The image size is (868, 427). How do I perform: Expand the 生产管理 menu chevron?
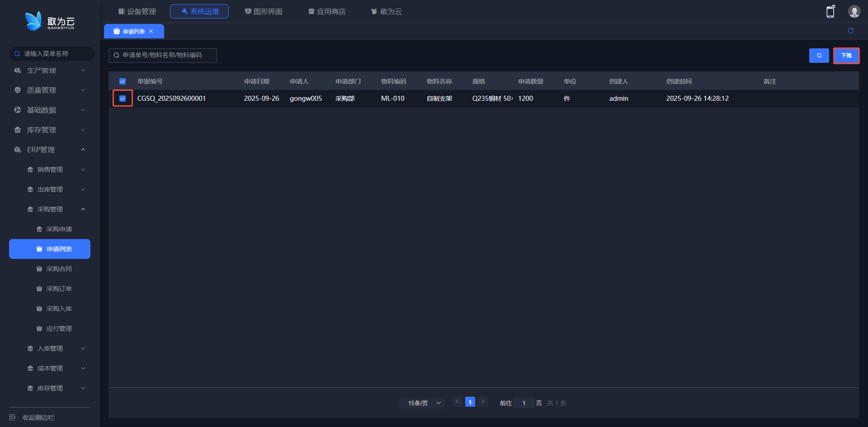[83, 70]
